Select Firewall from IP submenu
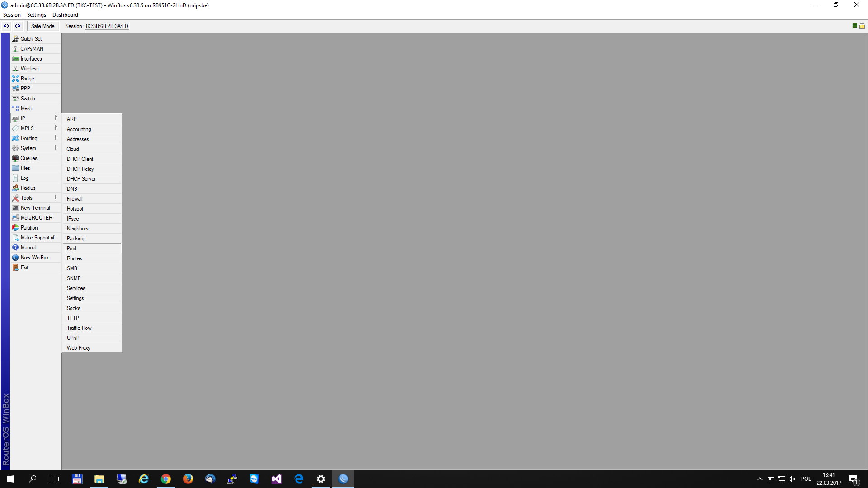 (x=92, y=199)
